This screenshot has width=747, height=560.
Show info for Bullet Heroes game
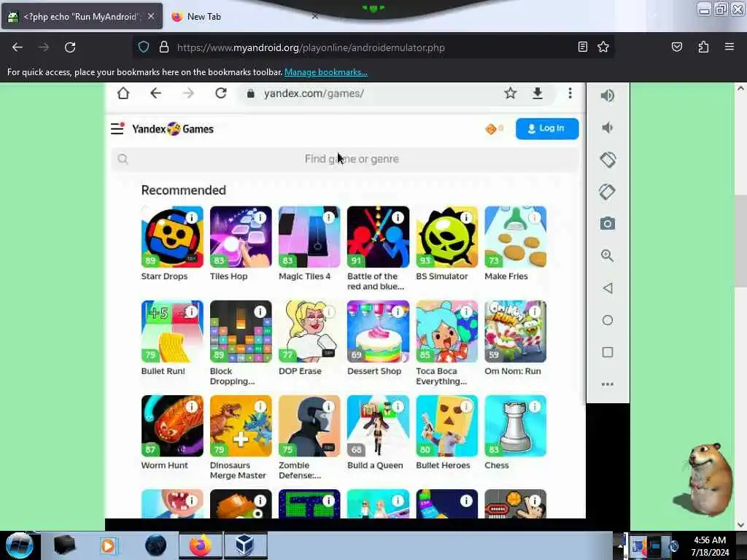[466, 407]
